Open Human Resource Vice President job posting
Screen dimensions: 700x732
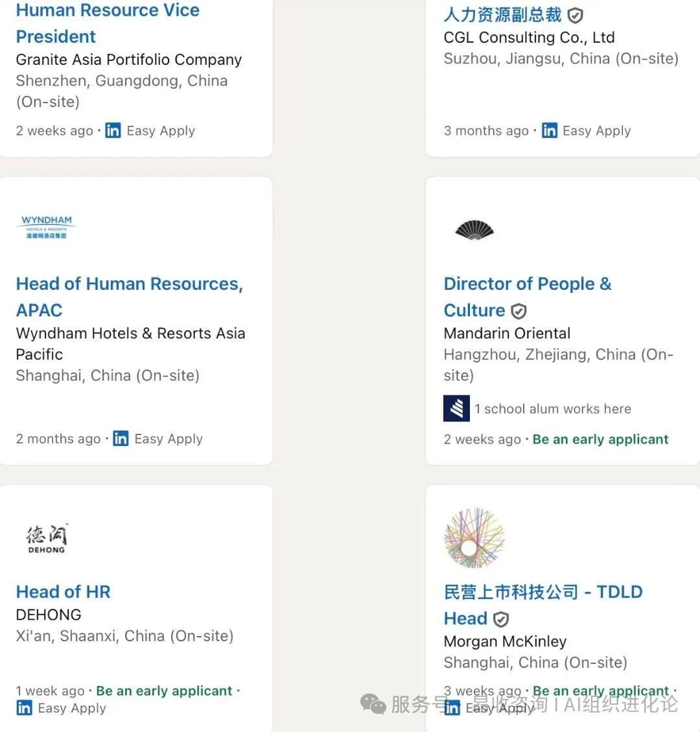click(107, 23)
